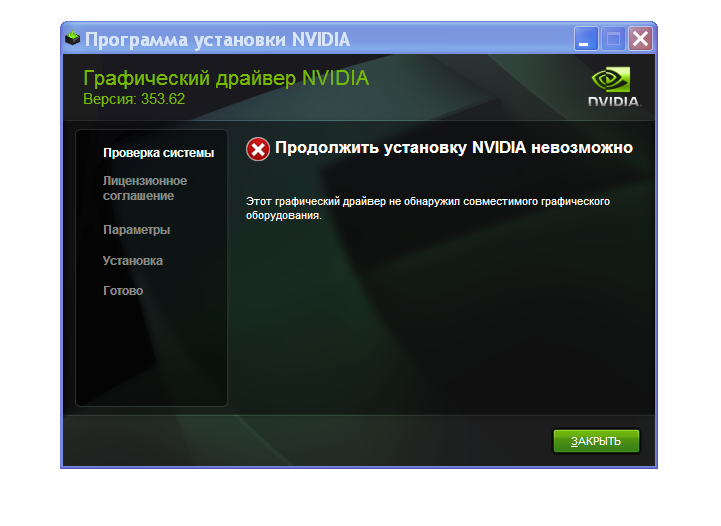The image size is (721, 526).
Task: Select the Проверка системы step
Action: 159,153
